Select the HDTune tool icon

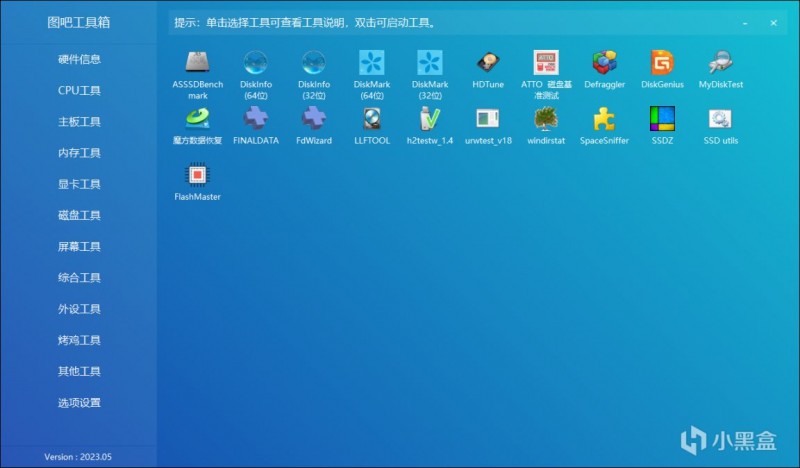[488, 62]
